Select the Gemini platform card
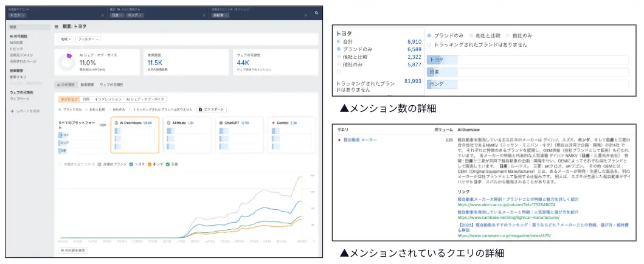The height and width of the screenshot is (264, 644). (291, 134)
